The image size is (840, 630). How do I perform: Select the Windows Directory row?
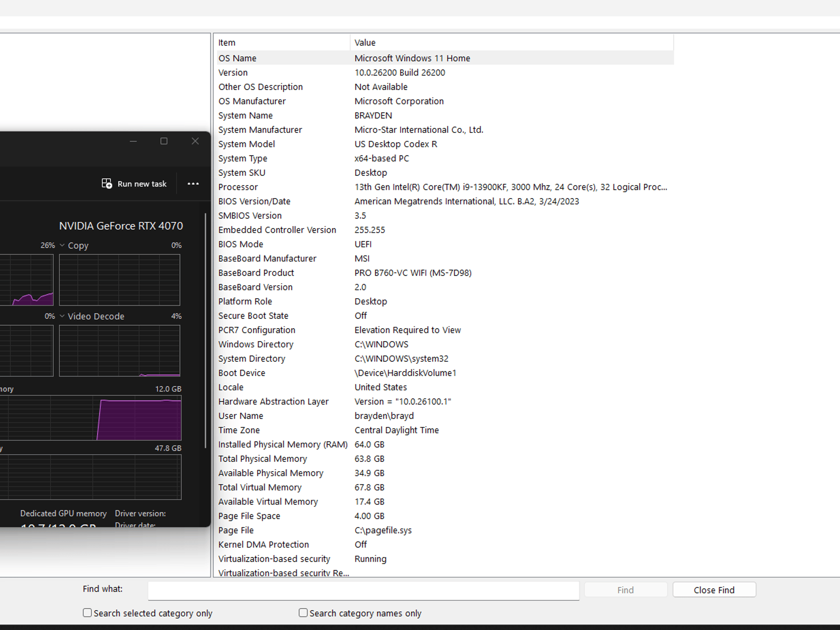[445, 345]
